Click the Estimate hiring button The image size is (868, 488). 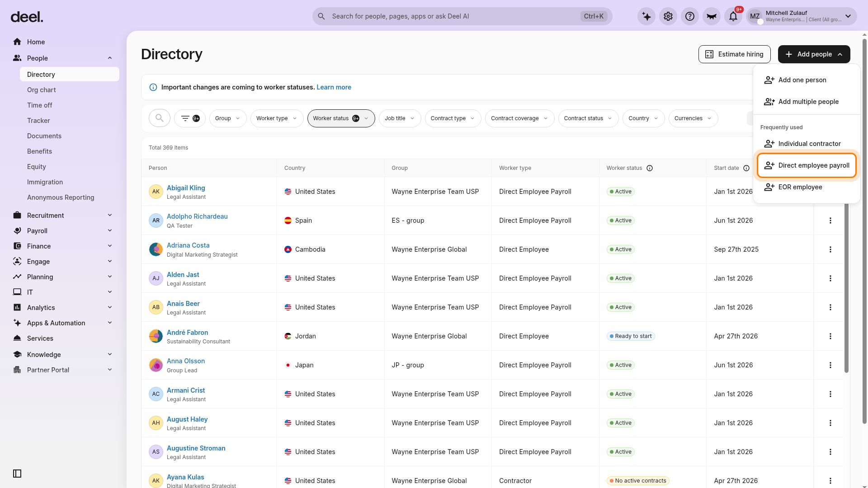(x=734, y=54)
